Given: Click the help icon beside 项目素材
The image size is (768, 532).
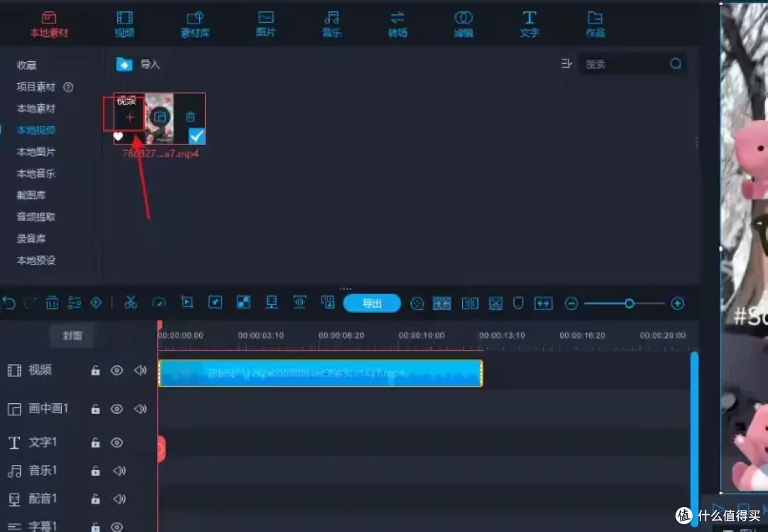Looking at the screenshot, I should tap(68, 87).
